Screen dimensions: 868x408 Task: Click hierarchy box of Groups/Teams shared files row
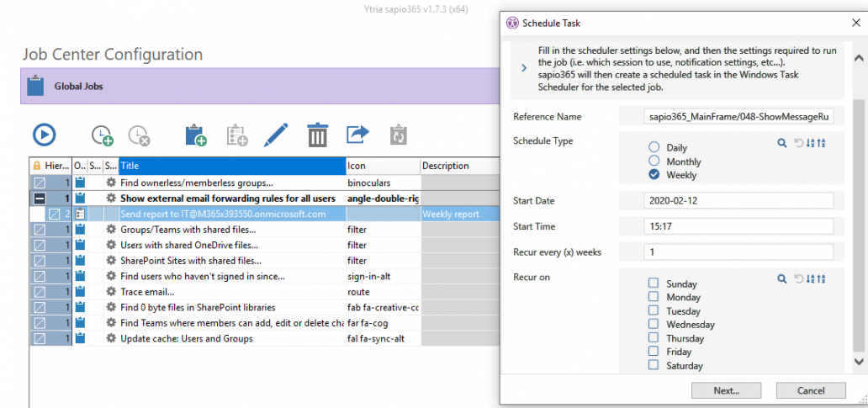pyautogui.click(x=40, y=229)
